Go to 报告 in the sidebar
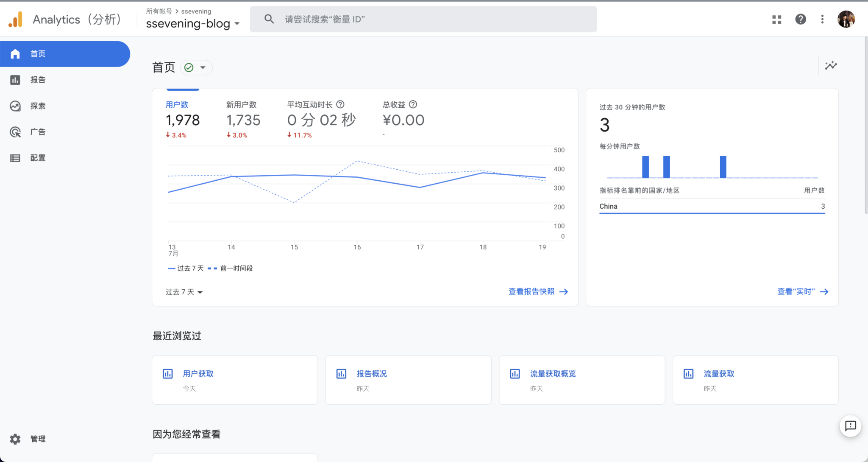 pos(37,80)
